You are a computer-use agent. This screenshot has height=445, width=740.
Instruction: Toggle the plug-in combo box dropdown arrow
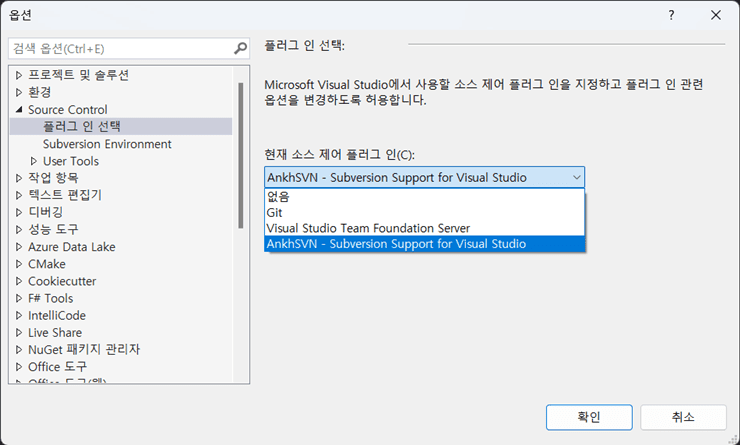point(576,177)
